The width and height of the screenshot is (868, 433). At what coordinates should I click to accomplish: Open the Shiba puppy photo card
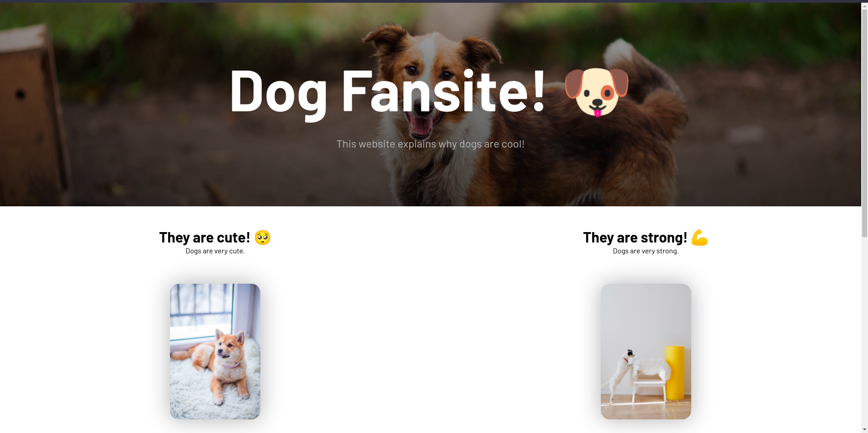[215, 352]
